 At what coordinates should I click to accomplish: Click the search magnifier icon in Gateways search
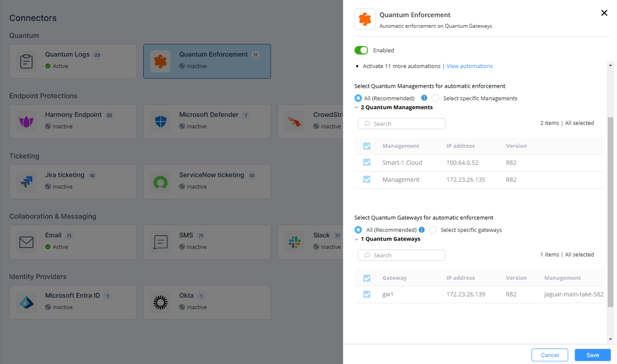tap(367, 255)
